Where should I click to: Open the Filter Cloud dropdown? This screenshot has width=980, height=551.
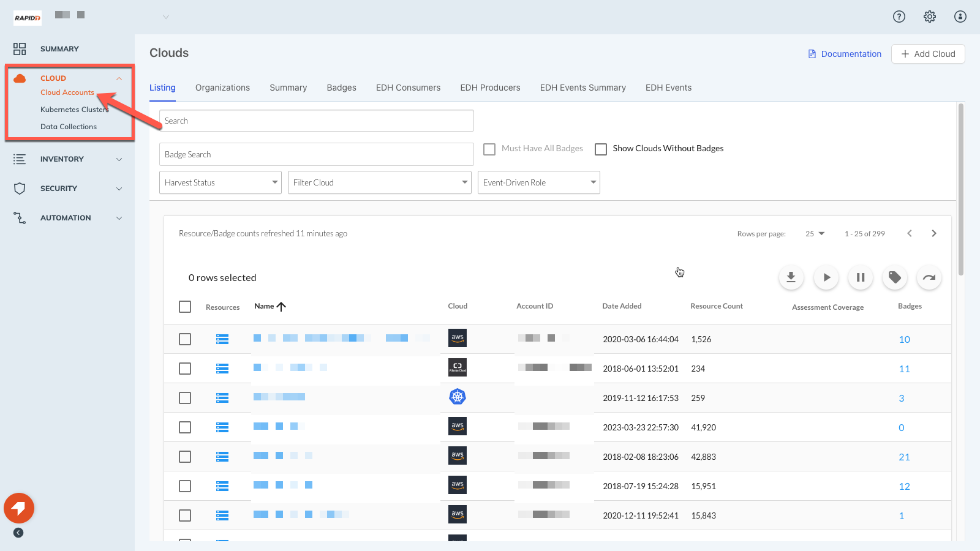click(379, 182)
